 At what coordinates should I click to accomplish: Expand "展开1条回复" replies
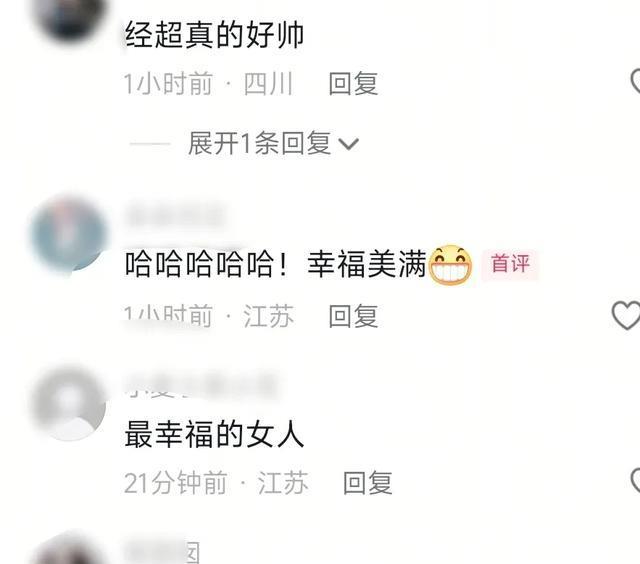(x=273, y=143)
